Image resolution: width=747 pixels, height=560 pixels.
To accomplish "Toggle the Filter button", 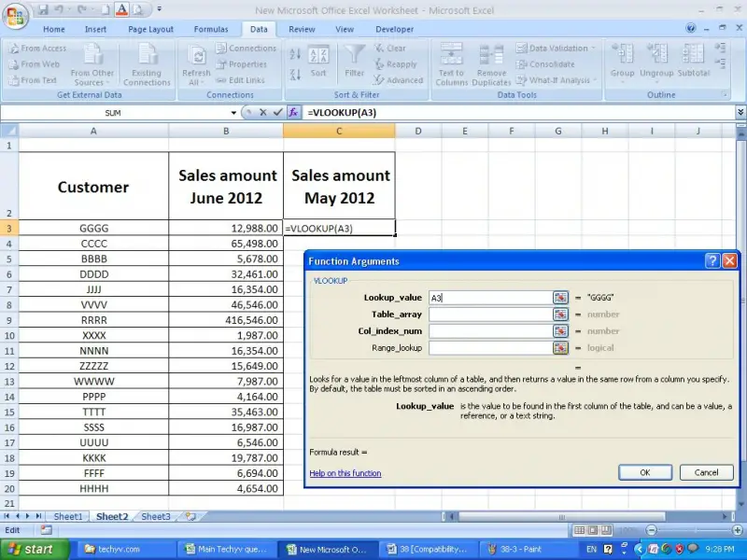I will (x=355, y=62).
